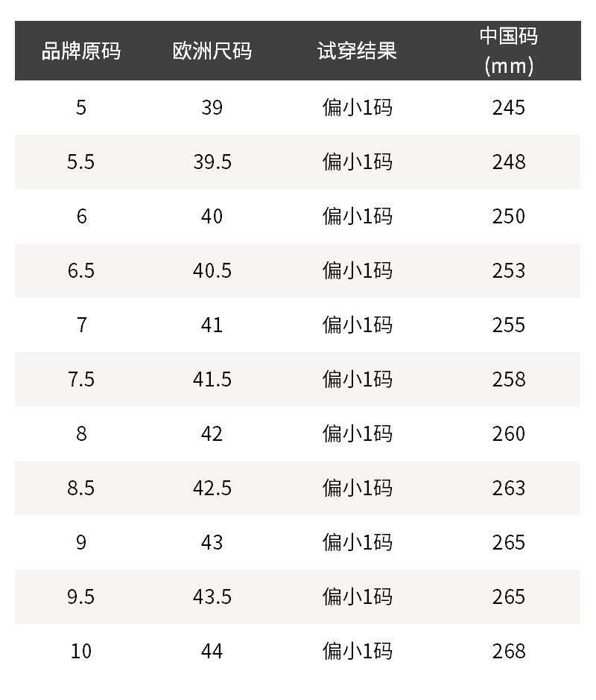
Task: Click the 欧洲尺码 column header
Action: (x=212, y=51)
